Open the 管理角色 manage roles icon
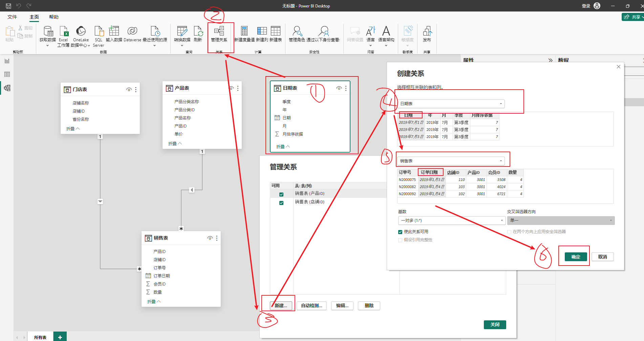 click(297, 34)
